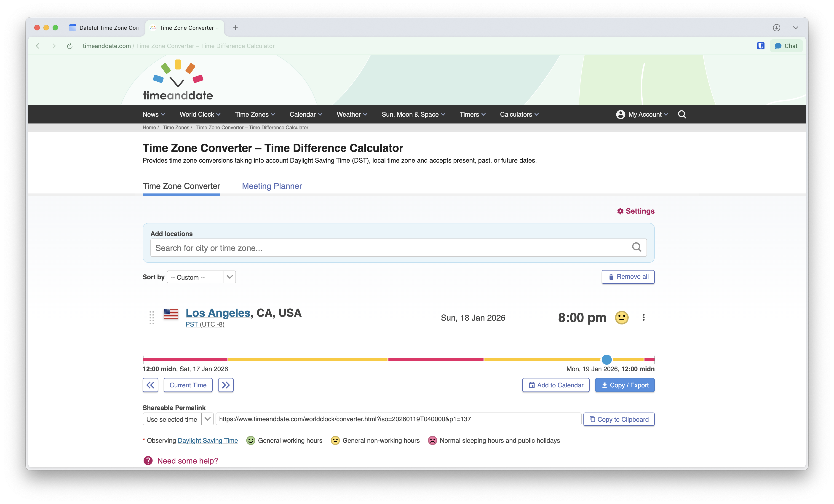This screenshot has width=834, height=504.
Task: Open a new browser tab
Action: (x=235, y=28)
